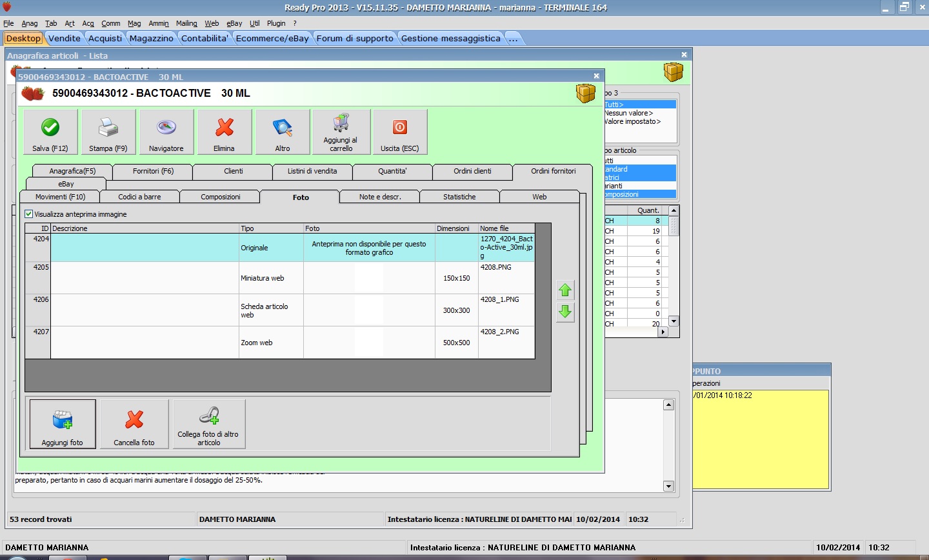Open the Navigatore compass button

click(166, 132)
